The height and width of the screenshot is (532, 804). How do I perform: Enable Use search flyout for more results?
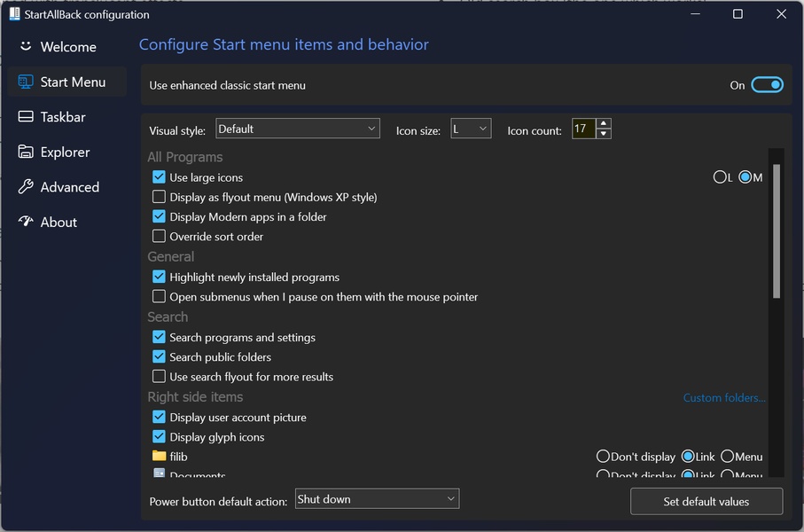coord(159,376)
